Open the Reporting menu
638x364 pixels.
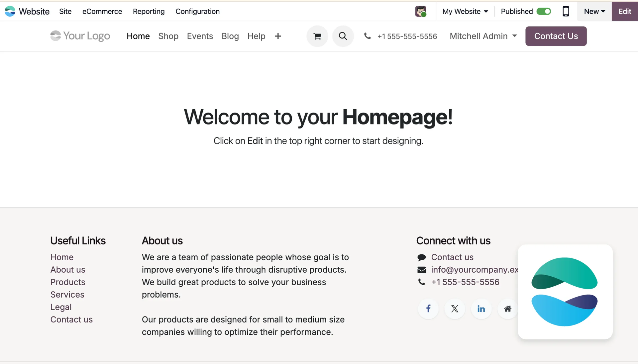[x=149, y=11]
